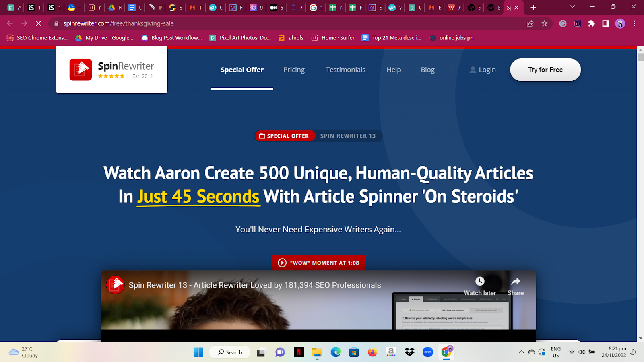Open Microsoft Store from the taskbar
Viewport: 644px width, 362px height.
(x=354, y=352)
